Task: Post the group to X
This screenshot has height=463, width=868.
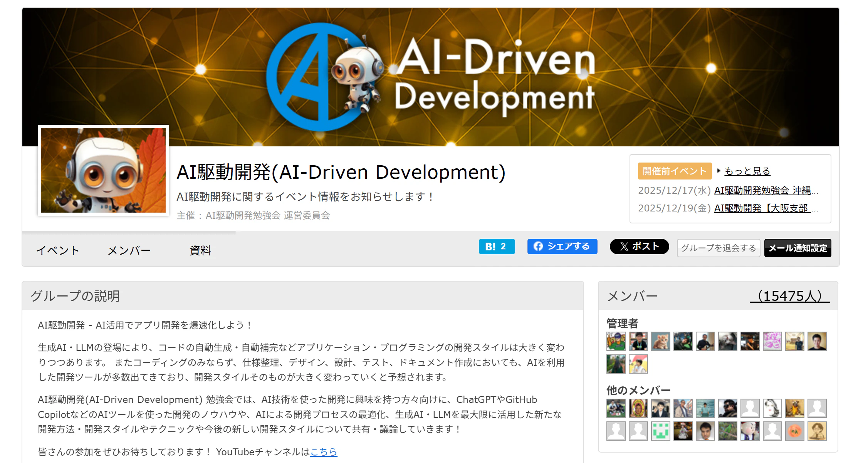Action: 639,247
